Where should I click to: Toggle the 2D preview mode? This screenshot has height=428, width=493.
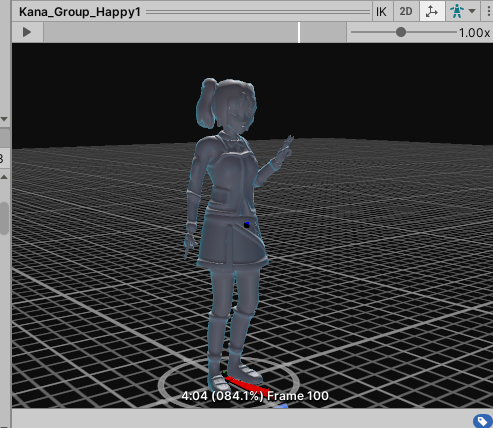point(406,12)
